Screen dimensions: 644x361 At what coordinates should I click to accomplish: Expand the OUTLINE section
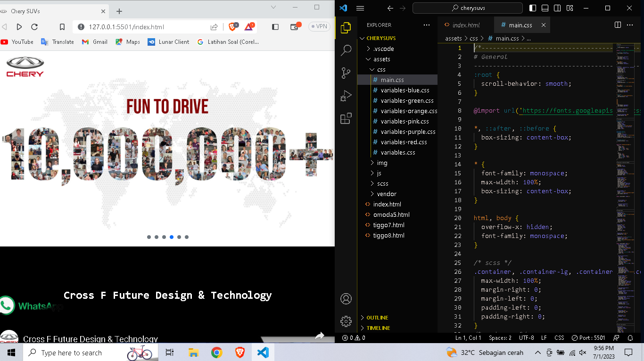(397, 318)
